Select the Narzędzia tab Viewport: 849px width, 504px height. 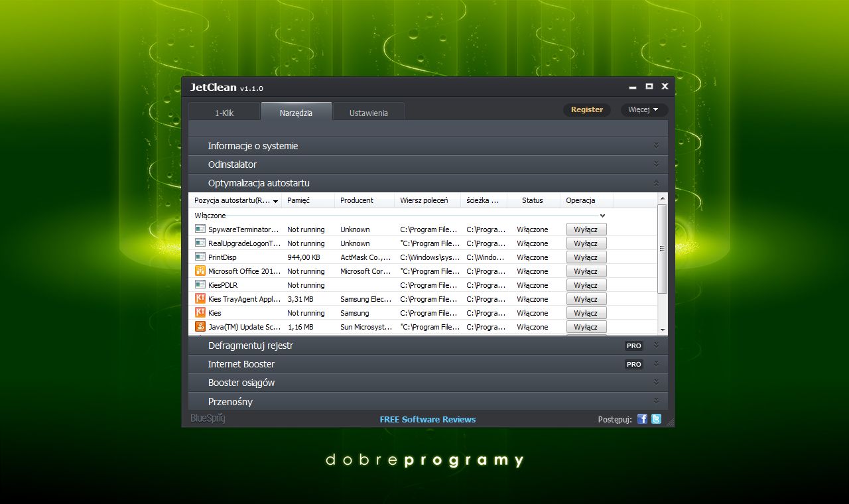296,113
